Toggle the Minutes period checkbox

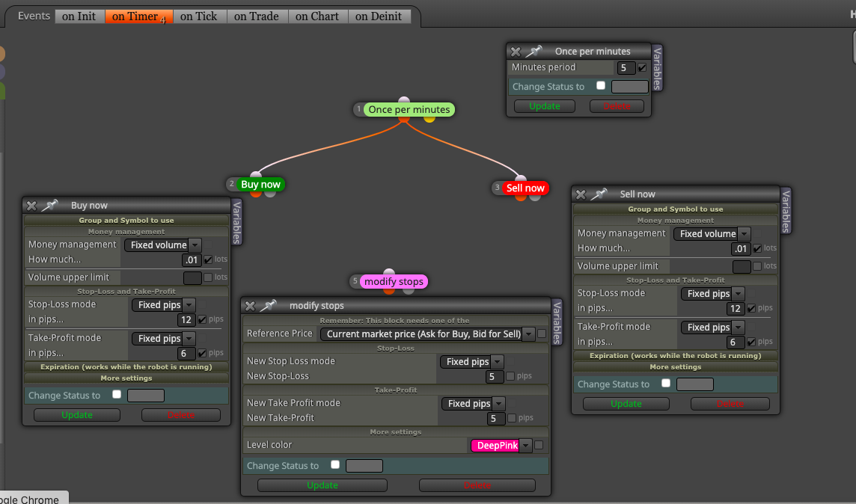coord(643,67)
